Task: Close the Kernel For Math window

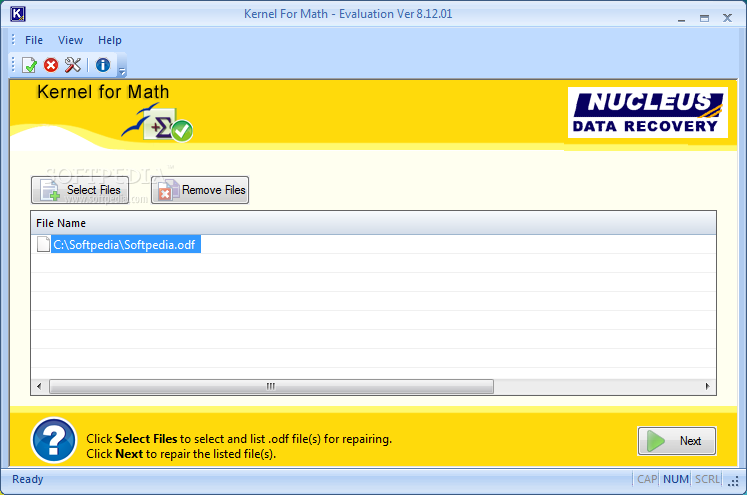Action: click(727, 18)
